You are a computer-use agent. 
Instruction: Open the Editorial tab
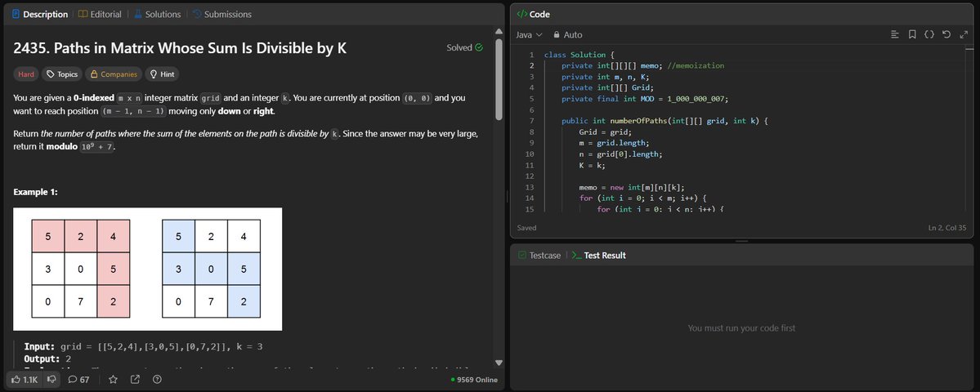coord(100,15)
